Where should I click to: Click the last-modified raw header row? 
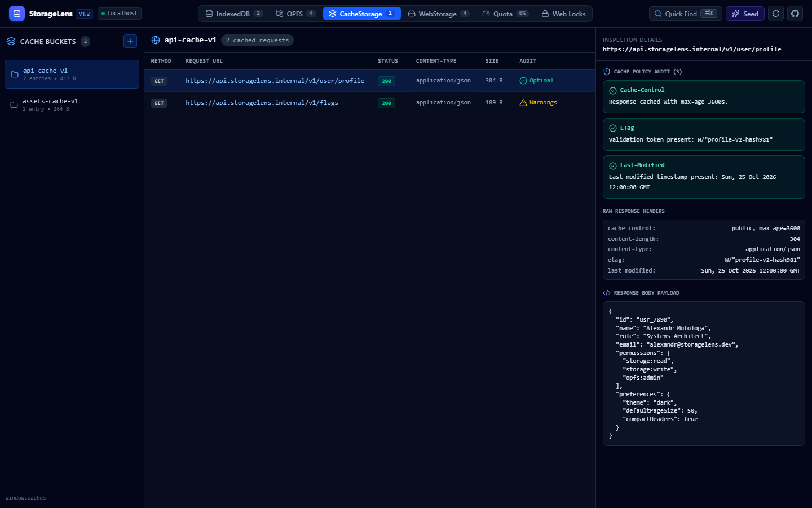pyautogui.click(x=704, y=271)
